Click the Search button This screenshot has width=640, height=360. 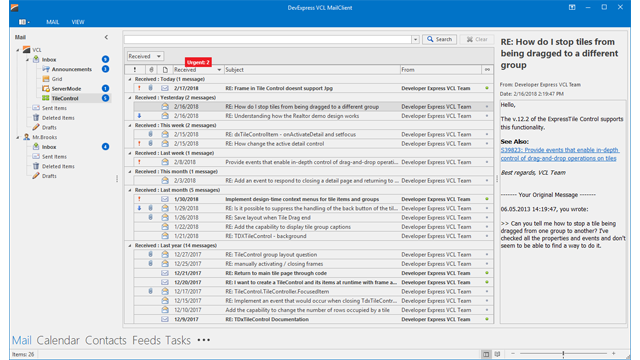click(x=440, y=39)
